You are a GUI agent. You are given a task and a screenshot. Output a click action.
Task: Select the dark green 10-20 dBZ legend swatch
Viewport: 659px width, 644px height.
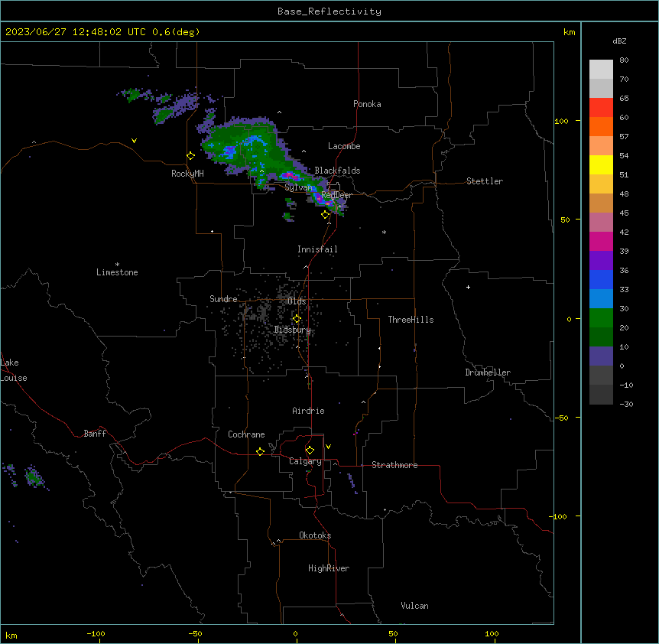tap(601, 337)
